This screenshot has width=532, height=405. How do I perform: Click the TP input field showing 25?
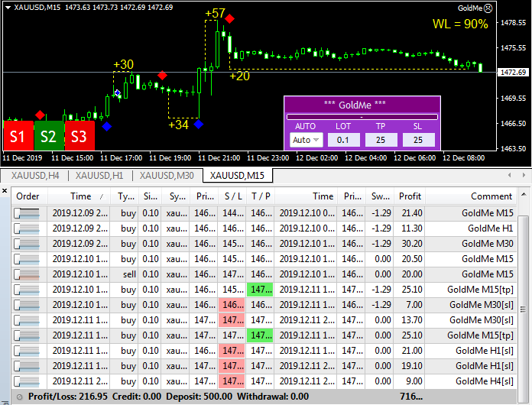tap(381, 140)
